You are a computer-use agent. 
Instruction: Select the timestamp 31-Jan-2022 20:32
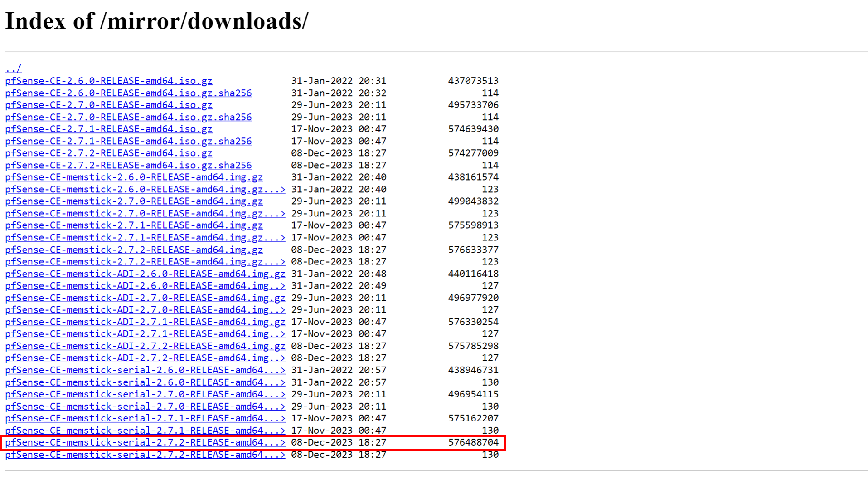pos(339,93)
